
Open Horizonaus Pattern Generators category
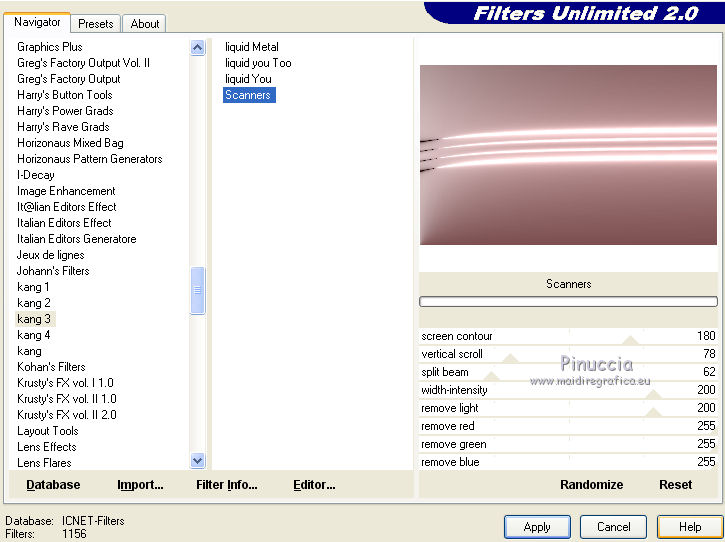90,159
